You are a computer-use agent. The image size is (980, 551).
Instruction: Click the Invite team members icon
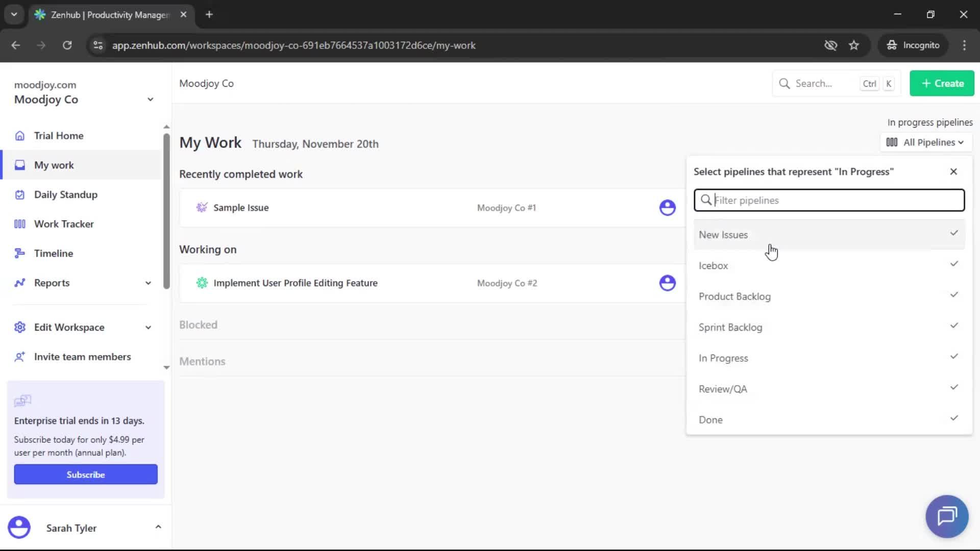click(20, 357)
